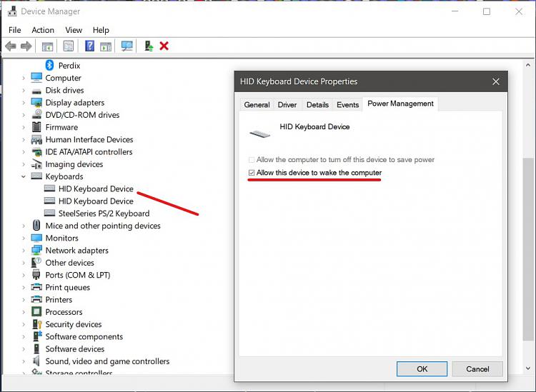
Task: Click the Processors category icon
Action: click(36, 312)
